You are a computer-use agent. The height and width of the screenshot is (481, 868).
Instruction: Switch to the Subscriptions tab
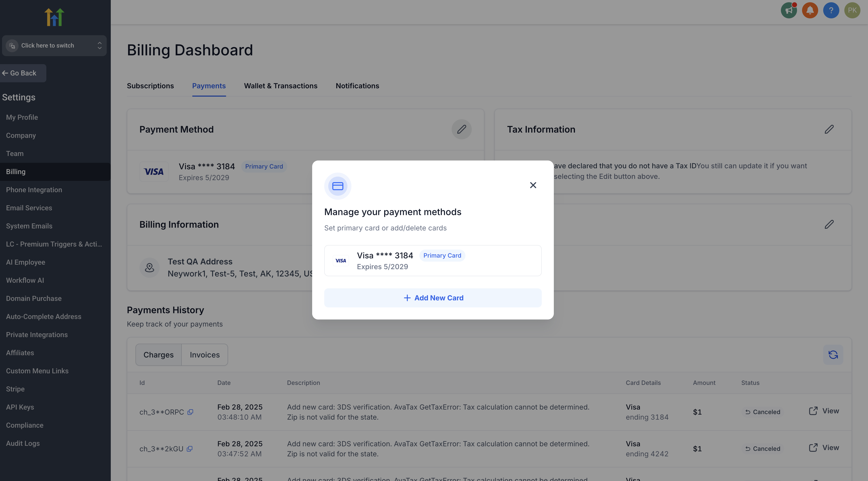pos(150,86)
